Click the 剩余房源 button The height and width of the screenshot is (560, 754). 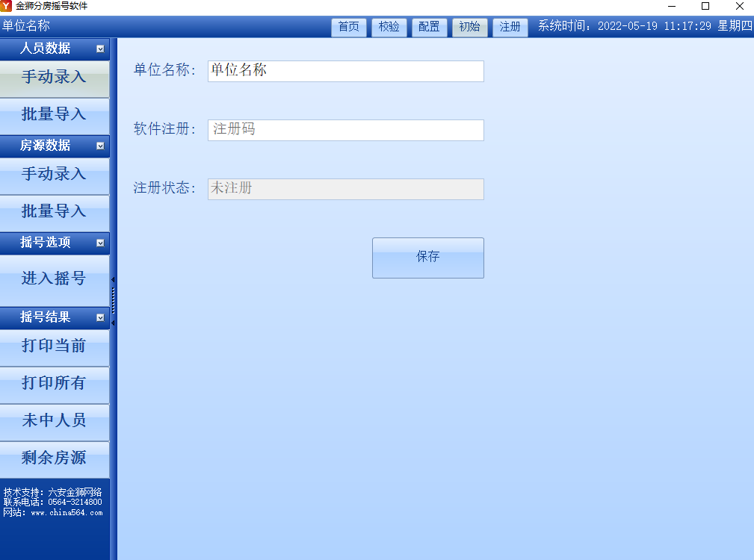tap(55, 458)
